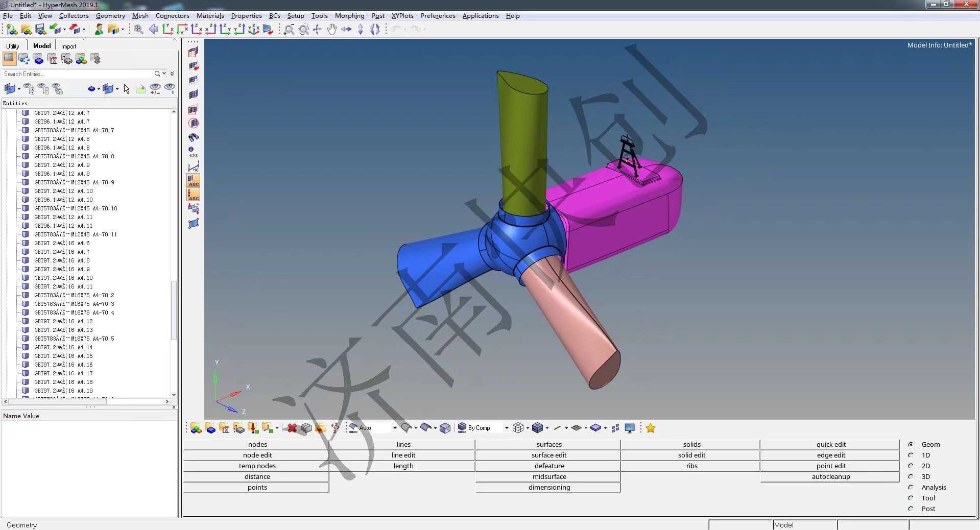980x530 pixels.
Task: Toggle the show/hide eye icon with plus-minus
Action: click(x=155, y=89)
